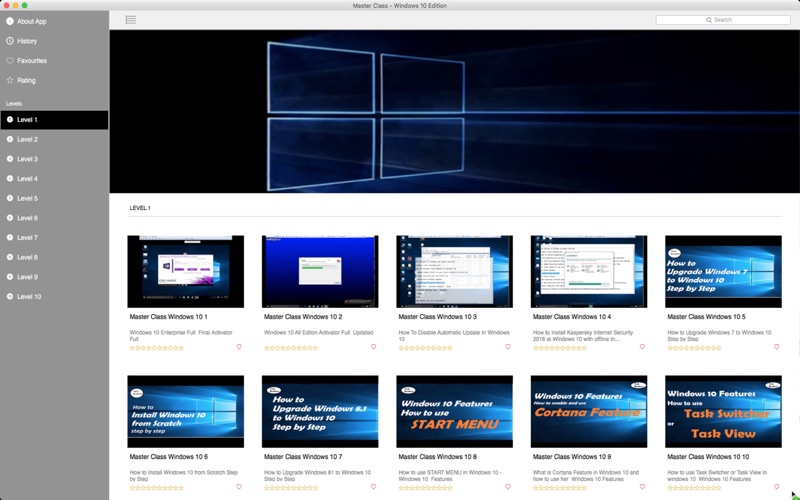Rate Master Class Windows 10 1 with stars
800x500 pixels.
(157, 348)
